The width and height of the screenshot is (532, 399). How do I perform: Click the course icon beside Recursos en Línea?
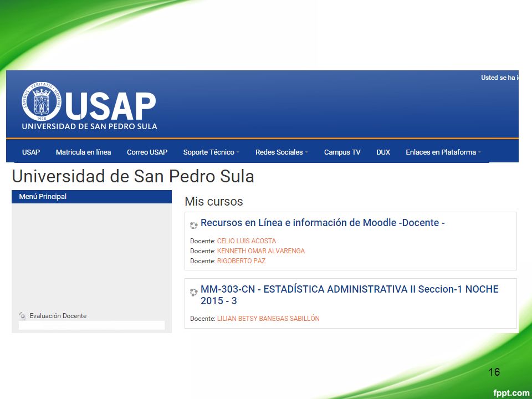click(x=194, y=226)
